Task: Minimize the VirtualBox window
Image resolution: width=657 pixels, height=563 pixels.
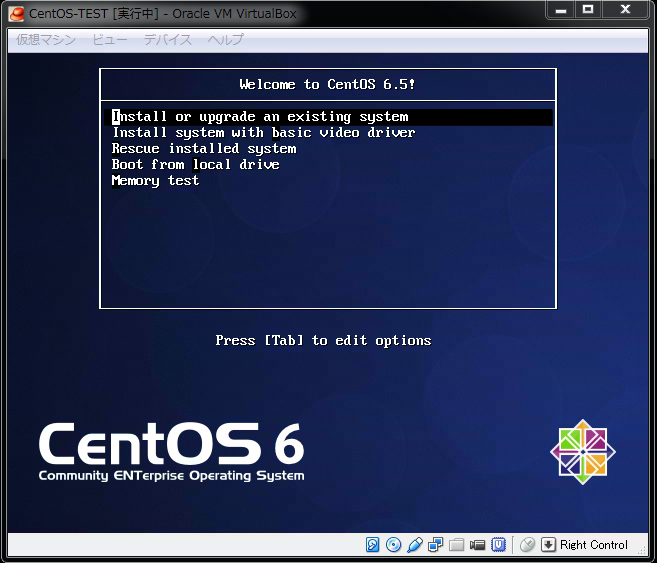Action: (561, 10)
